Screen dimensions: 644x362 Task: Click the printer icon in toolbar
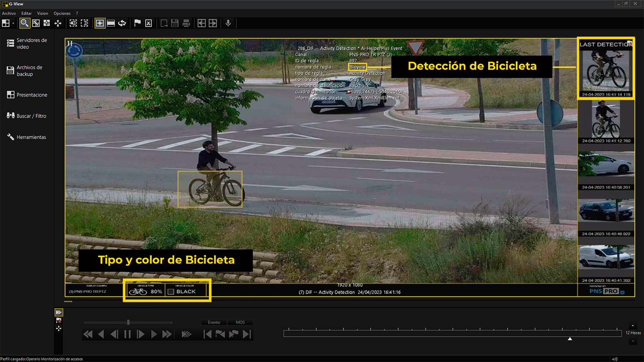(x=186, y=23)
